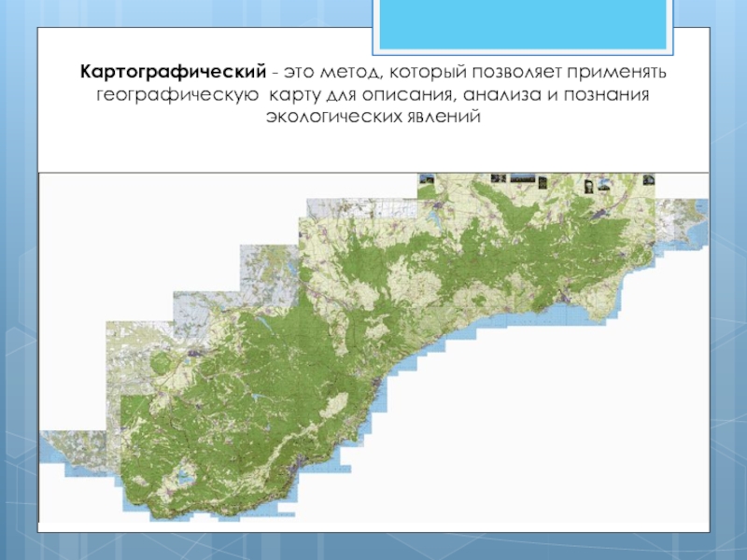Image resolution: width=747 pixels, height=560 pixels.
Task: Select the line "экологических явлений"
Action: coord(373,116)
